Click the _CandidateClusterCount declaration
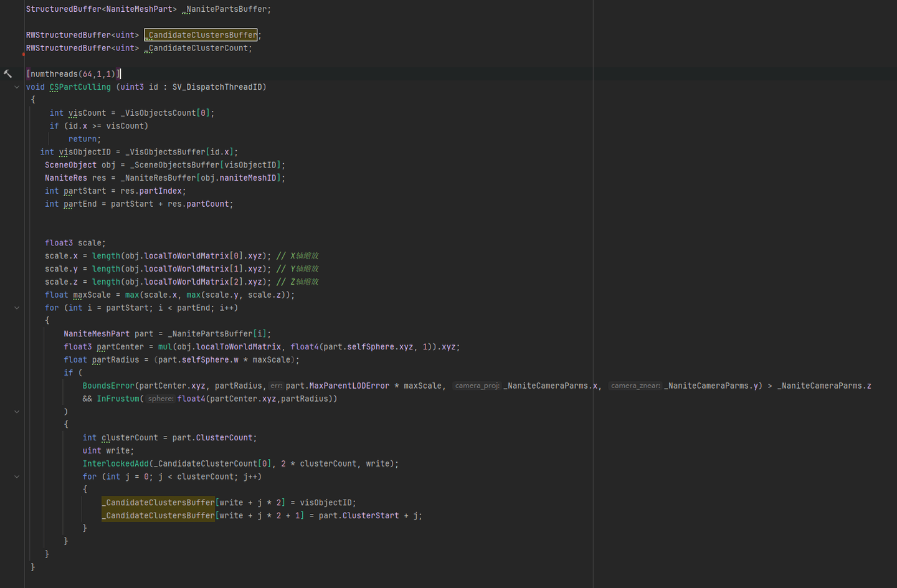897x588 pixels. (197, 49)
